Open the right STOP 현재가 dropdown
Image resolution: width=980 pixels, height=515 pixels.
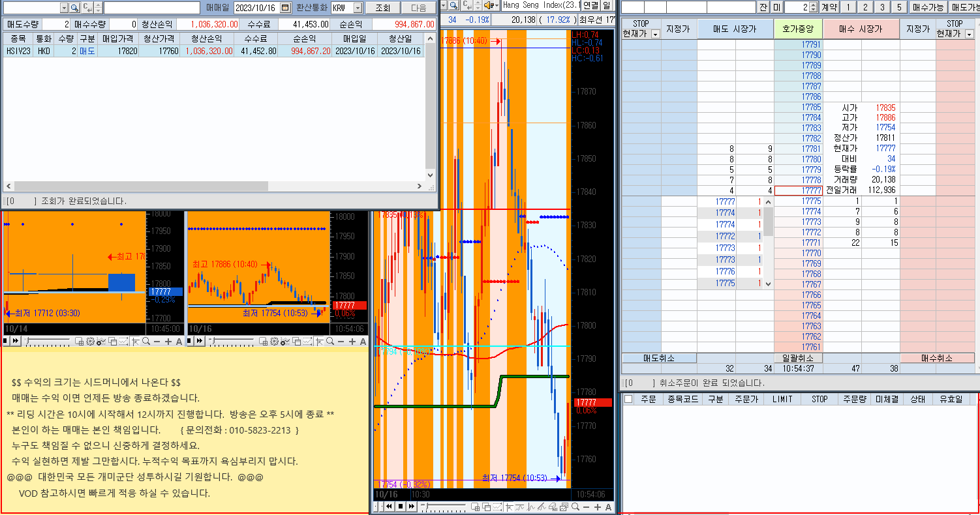click(968, 34)
